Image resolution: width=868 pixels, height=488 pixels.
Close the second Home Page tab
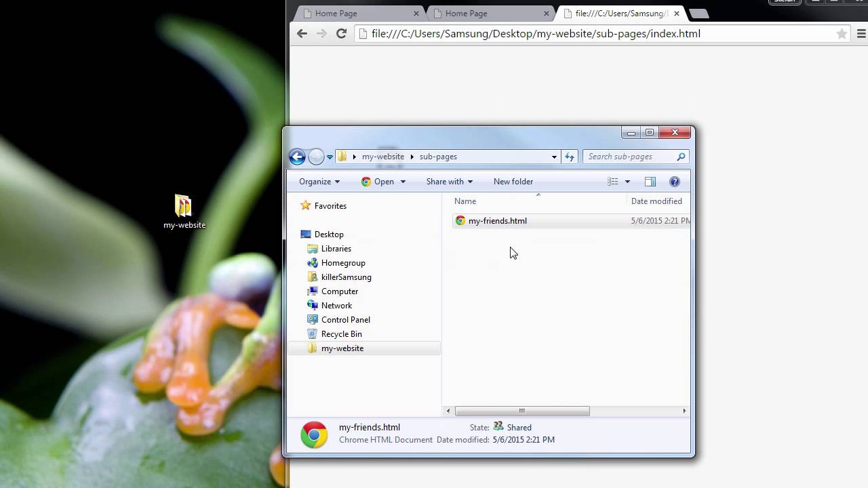point(547,14)
